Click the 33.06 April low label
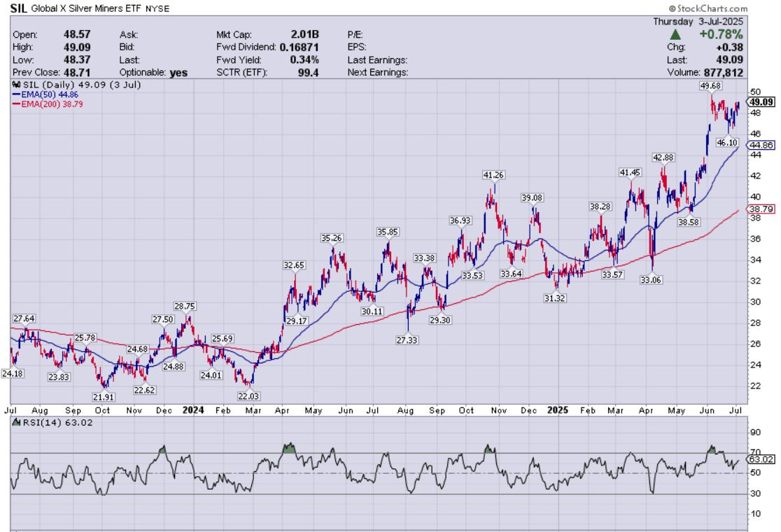Viewport: 781px width, 532px height. point(651,280)
